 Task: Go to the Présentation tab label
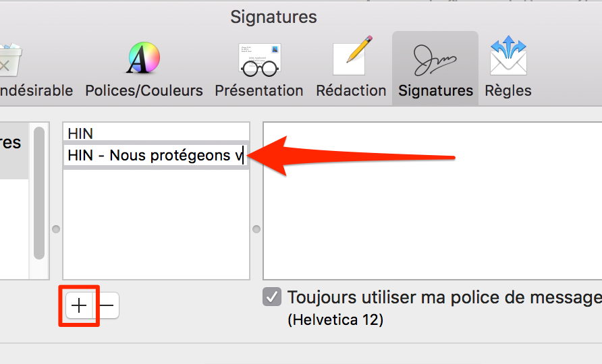pos(259,91)
